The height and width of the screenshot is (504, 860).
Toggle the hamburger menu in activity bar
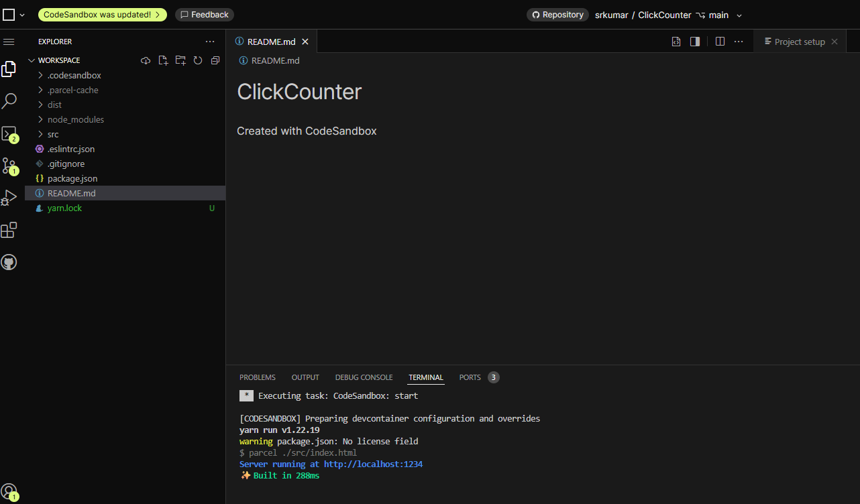pos(9,42)
